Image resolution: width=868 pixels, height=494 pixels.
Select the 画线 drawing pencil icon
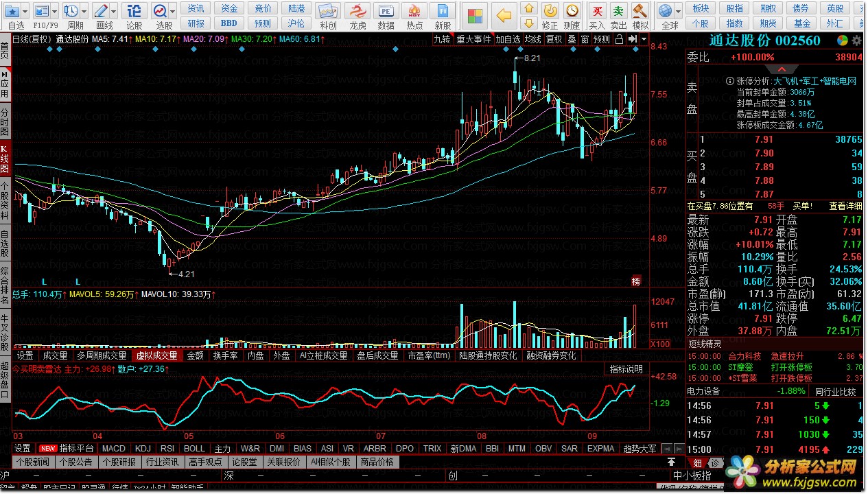click(x=101, y=11)
